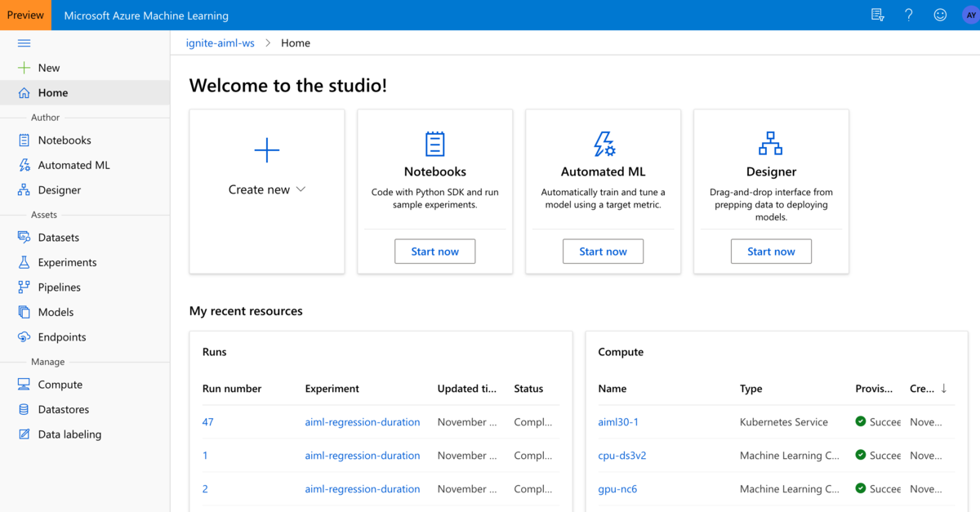Click the Designer sidebar icon
The image size is (980, 512).
tap(24, 190)
